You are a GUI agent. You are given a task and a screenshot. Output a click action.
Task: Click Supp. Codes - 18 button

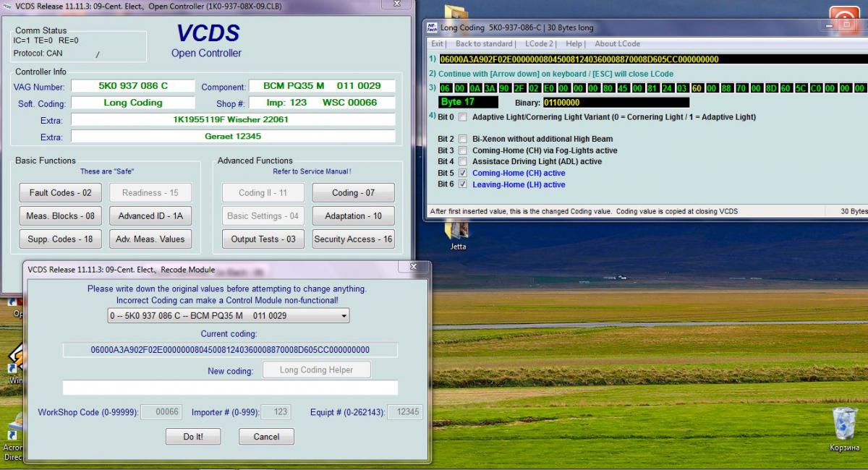click(60, 239)
